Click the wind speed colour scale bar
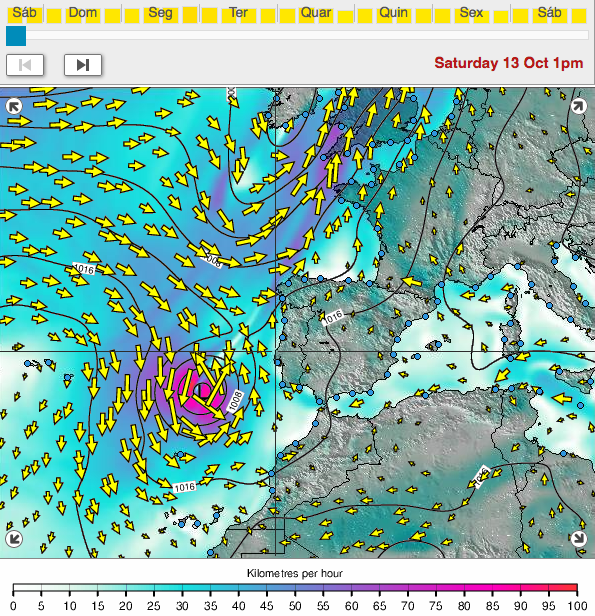 tap(295, 588)
